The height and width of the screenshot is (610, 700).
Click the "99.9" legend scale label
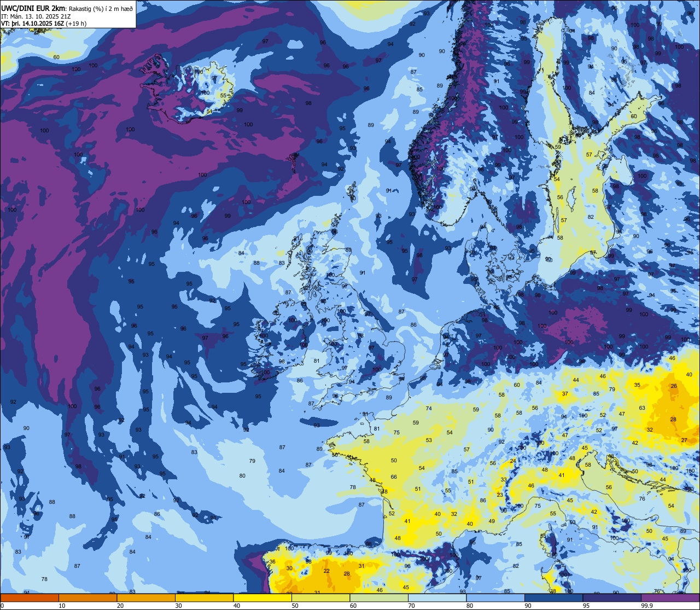(x=647, y=606)
